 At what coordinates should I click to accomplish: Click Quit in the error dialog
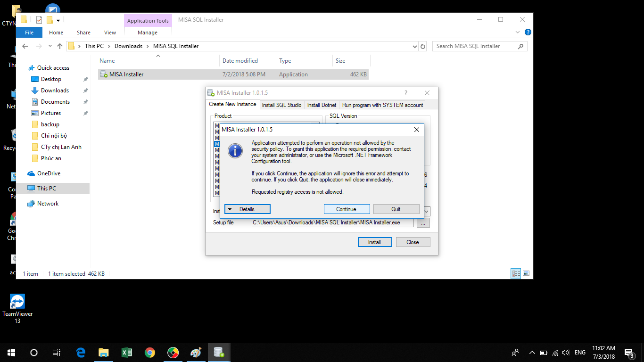(x=396, y=209)
